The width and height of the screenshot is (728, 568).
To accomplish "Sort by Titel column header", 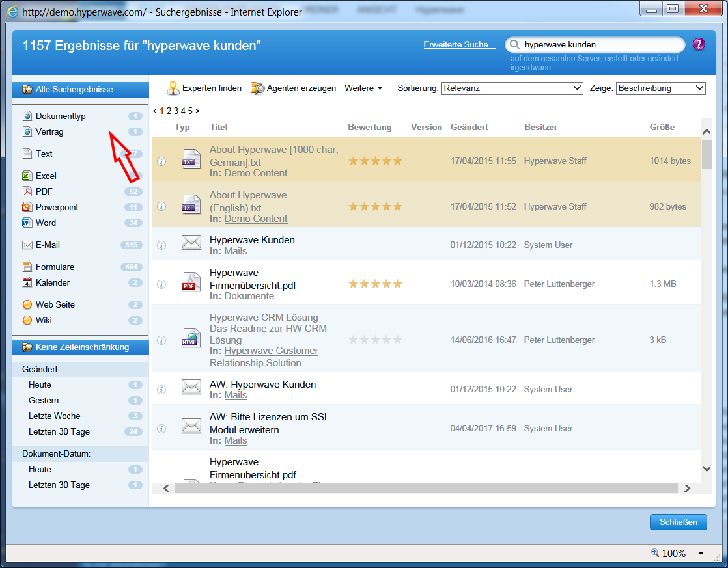I will point(218,127).
